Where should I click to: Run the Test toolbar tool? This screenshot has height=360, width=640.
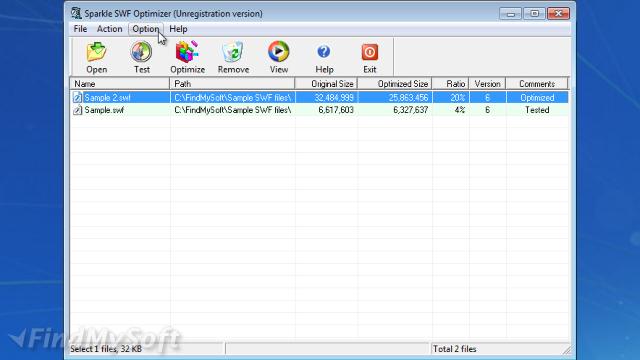point(142,57)
